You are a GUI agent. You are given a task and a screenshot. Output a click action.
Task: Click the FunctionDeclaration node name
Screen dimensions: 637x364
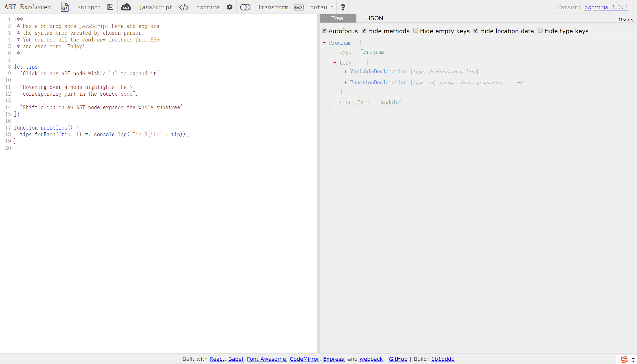(378, 83)
